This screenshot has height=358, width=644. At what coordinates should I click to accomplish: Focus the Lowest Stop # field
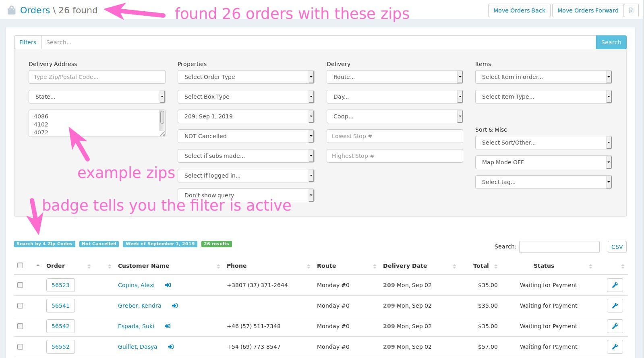[395, 136]
